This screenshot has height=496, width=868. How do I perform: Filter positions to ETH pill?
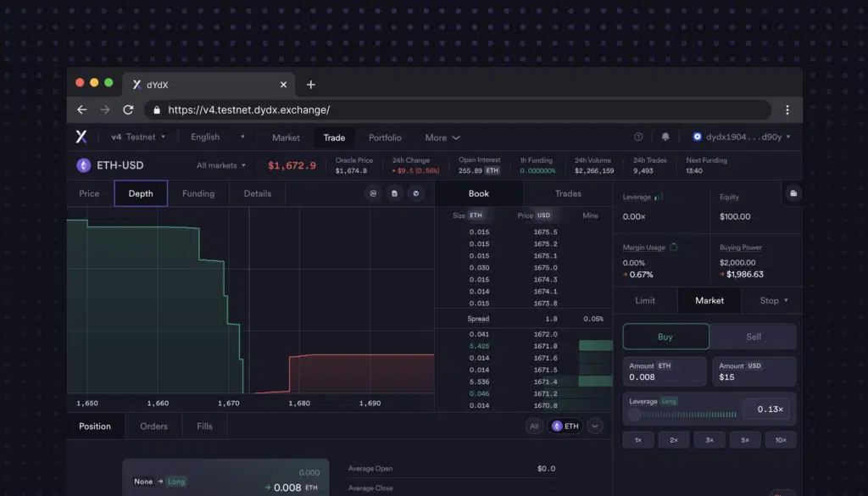point(565,426)
